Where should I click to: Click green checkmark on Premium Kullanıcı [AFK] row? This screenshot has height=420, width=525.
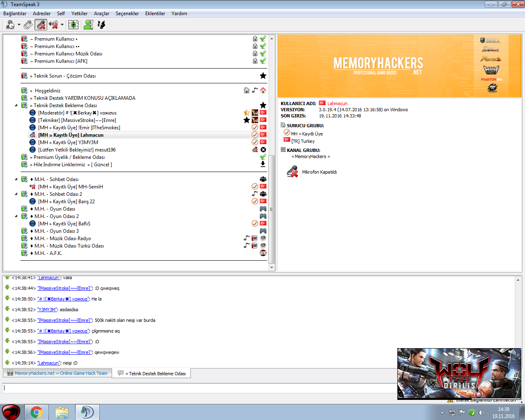click(x=263, y=61)
